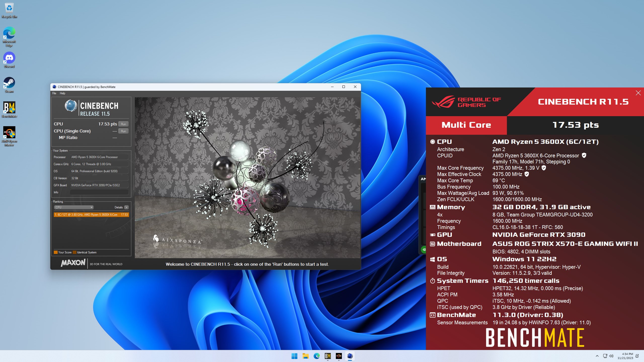Viewport: 644px width, 362px height.
Task: Click the Republic of Gamers logo
Action: 466,102
